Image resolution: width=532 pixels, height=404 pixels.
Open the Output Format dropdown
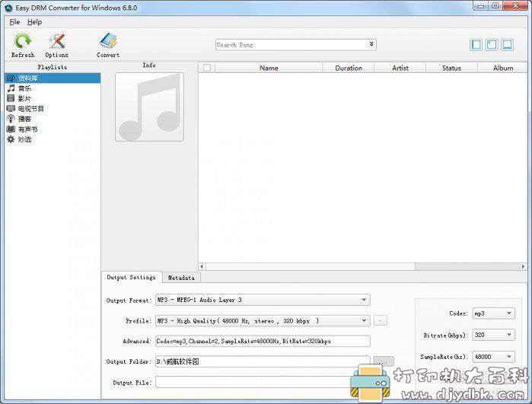pos(263,300)
